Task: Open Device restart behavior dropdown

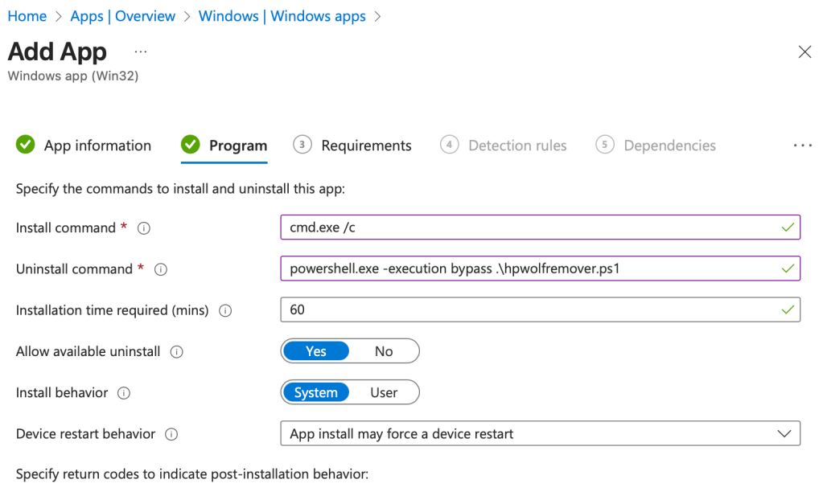Action: pos(540,434)
